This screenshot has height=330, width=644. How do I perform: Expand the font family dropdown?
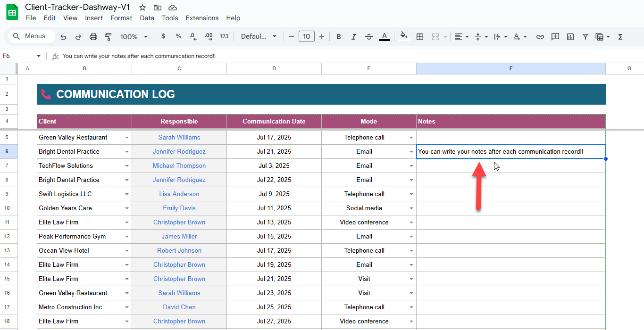[x=274, y=36]
